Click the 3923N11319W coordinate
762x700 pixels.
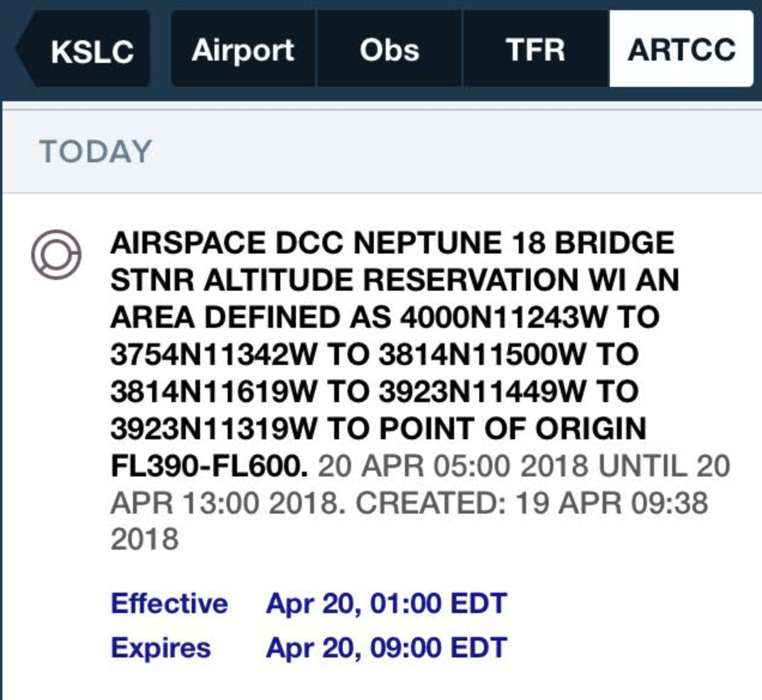click(214, 429)
